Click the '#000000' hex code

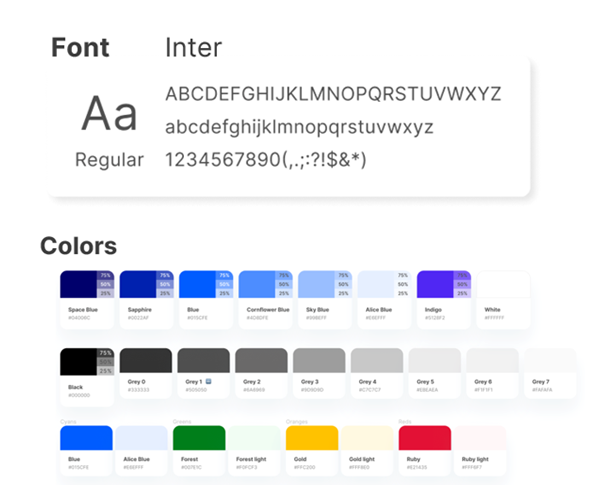point(79,395)
